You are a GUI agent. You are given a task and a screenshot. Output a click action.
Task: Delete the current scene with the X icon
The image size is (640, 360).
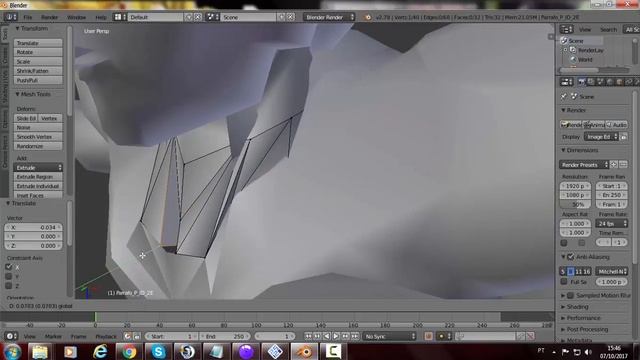point(290,17)
